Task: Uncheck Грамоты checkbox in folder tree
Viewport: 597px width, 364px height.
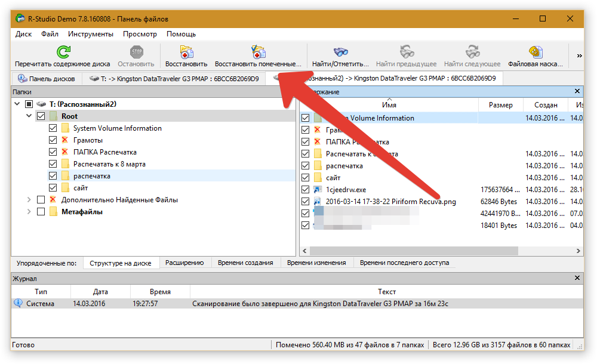Action: (53, 140)
